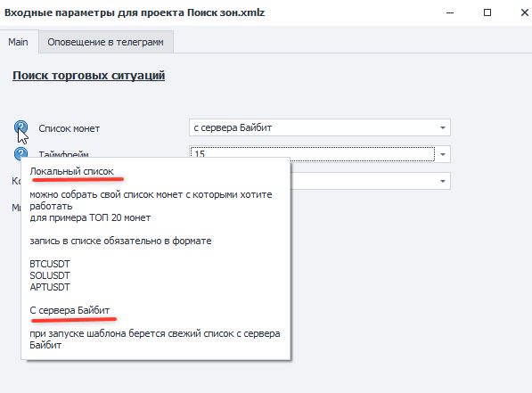
Task: Click the Поиск торговых ситуаций heading
Action: click(x=88, y=76)
